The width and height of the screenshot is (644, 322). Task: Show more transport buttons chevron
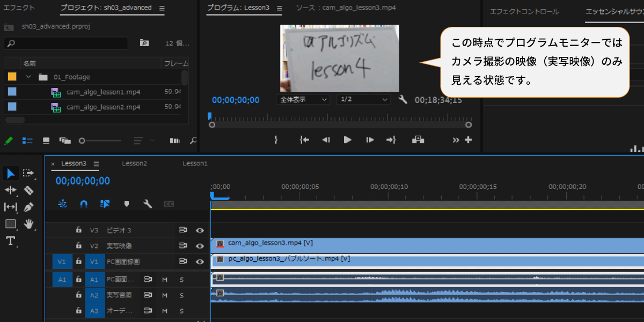click(x=456, y=140)
